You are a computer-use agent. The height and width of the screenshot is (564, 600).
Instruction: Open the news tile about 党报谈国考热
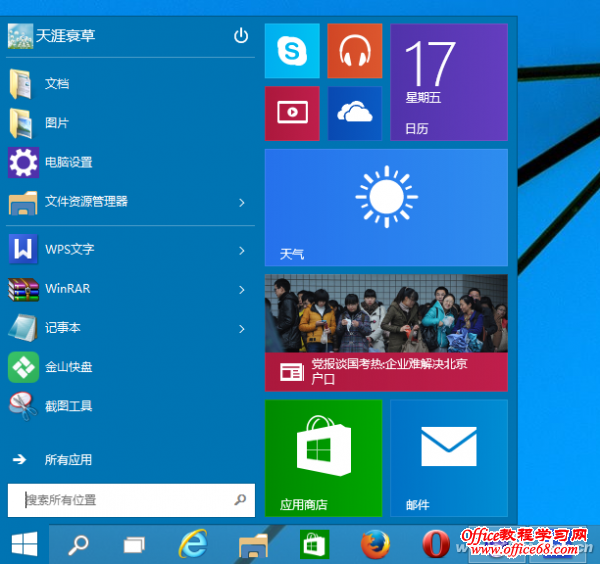click(386, 333)
